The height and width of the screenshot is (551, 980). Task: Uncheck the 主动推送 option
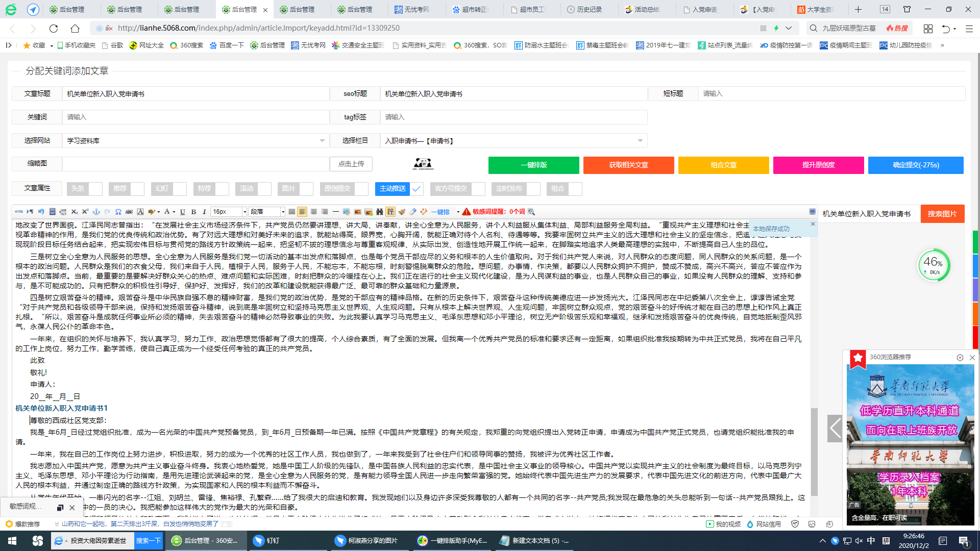click(x=416, y=189)
